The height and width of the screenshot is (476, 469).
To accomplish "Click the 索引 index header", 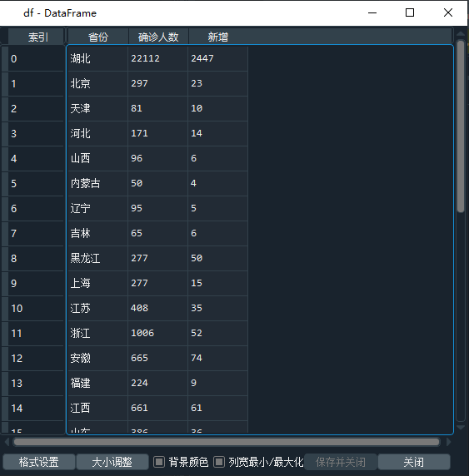I will [x=36, y=37].
